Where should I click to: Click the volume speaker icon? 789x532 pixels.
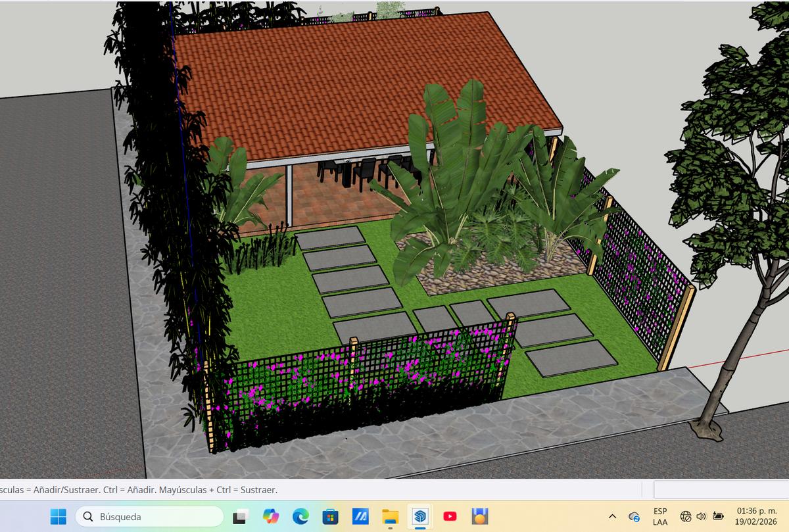point(701,517)
